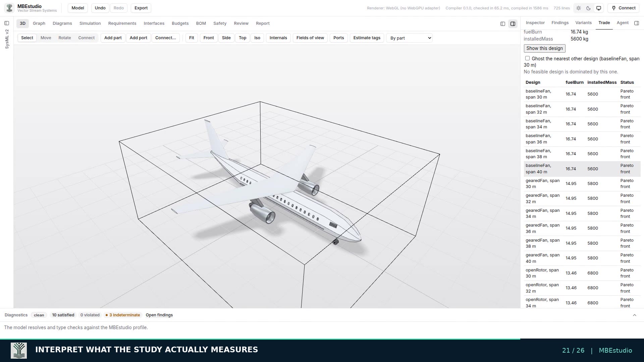
Task: Click the Connect button in header
Action: [x=624, y=8]
